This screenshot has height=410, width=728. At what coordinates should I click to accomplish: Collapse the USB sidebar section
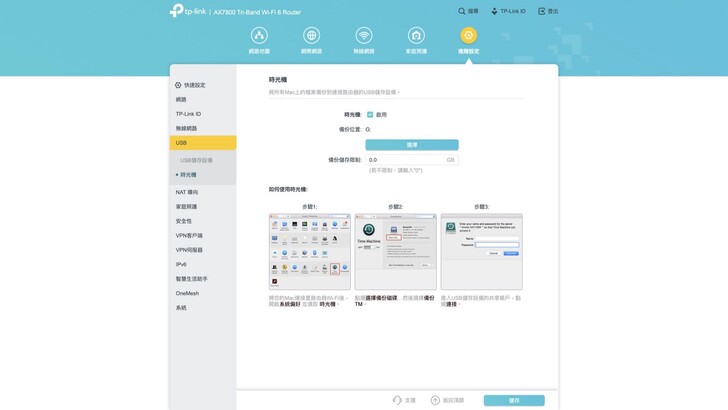pyautogui.click(x=202, y=143)
